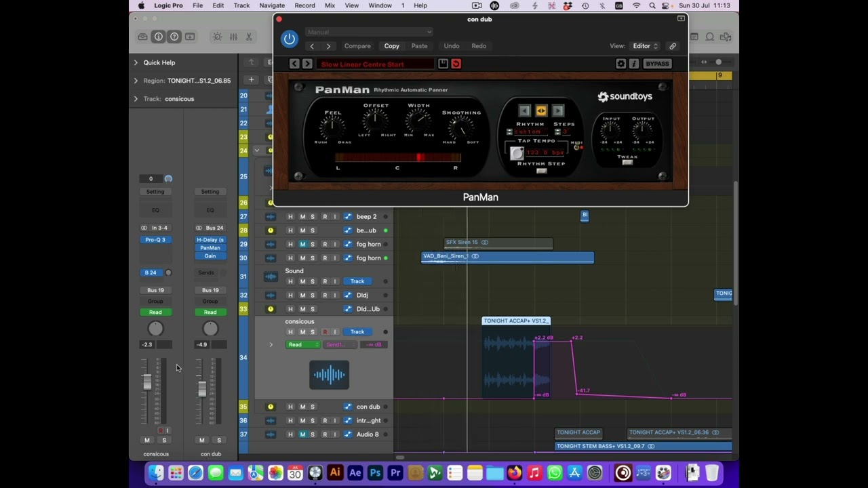868x488 pixels.
Task: Load the next plugin setting arrow
Action: click(328, 46)
